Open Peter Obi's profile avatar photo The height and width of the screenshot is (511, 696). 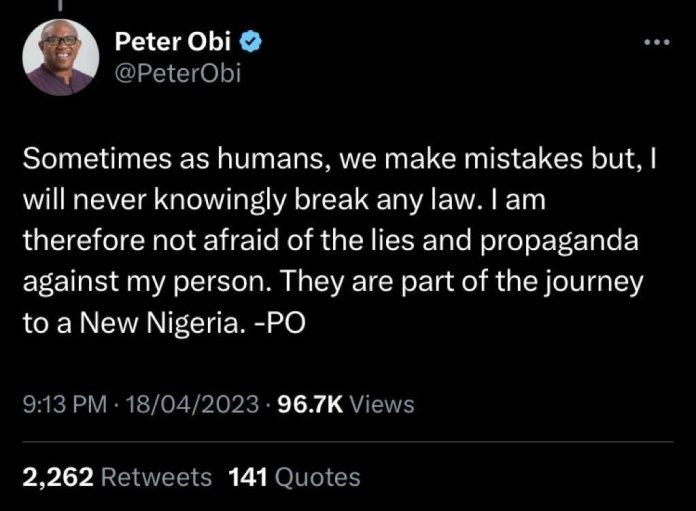61,57
